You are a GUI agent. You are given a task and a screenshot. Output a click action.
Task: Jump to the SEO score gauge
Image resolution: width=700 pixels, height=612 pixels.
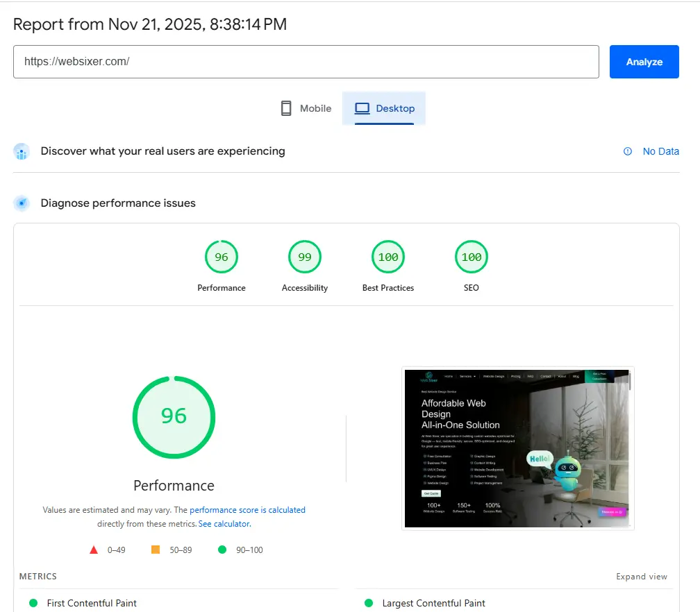click(x=472, y=257)
